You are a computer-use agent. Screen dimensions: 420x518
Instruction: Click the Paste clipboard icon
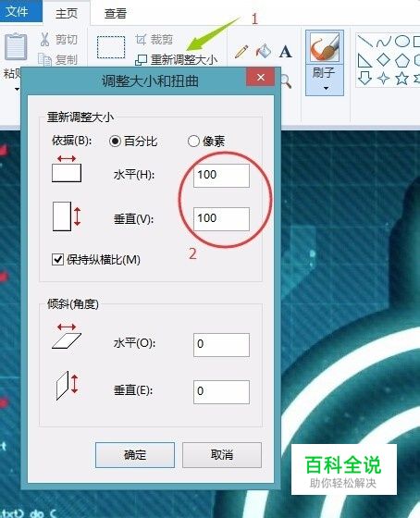tap(16, 46)
